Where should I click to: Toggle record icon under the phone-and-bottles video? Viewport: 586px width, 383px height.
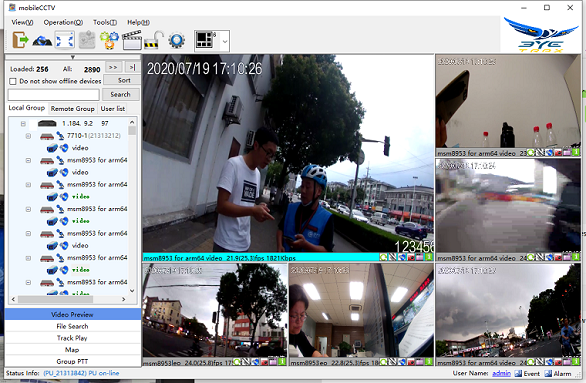coord(558,152)
